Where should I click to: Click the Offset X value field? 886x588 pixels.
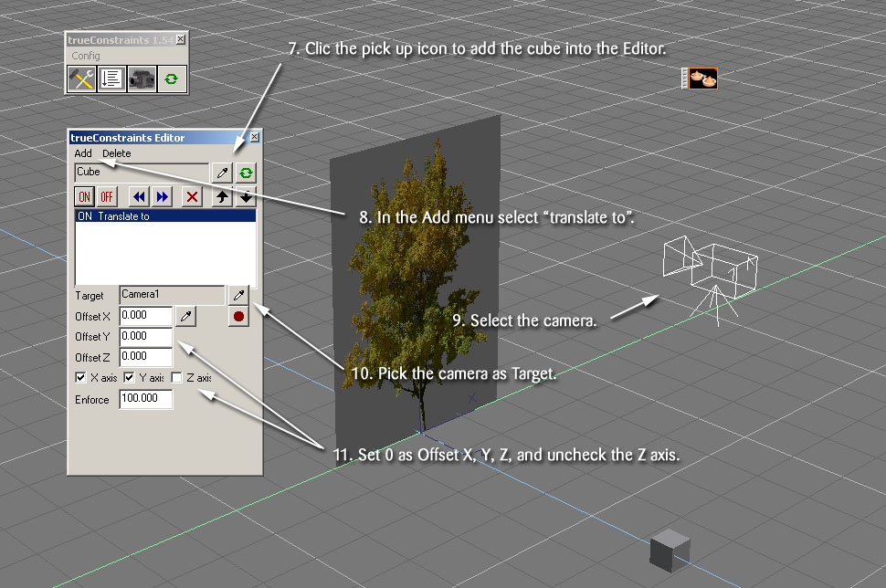(146, 316)
